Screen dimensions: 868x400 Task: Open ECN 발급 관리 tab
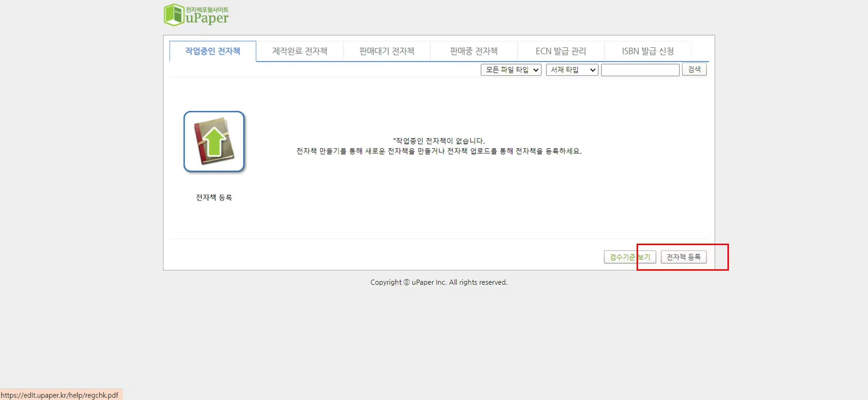point(560,51)
